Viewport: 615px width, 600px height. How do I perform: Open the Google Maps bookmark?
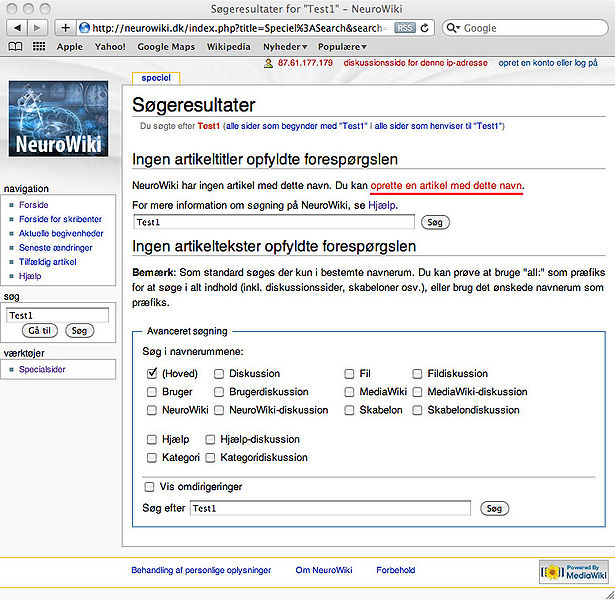pyautogui.click(x=166, y=47)
